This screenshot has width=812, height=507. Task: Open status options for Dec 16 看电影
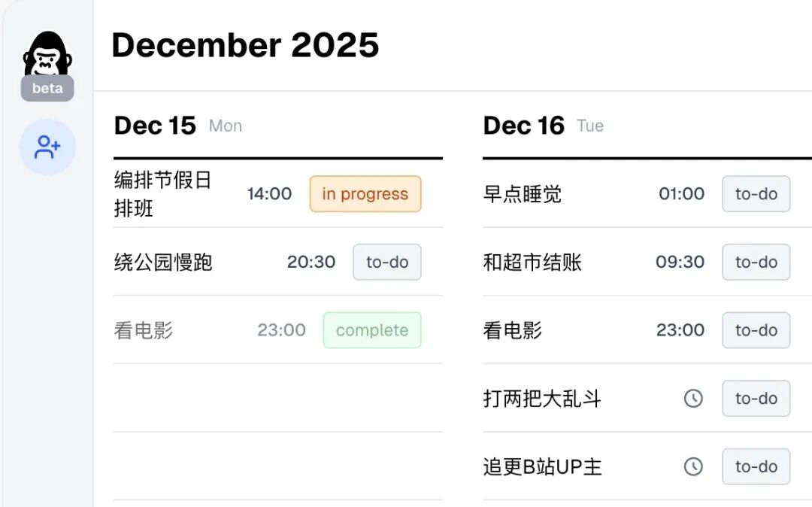[756, 330]
